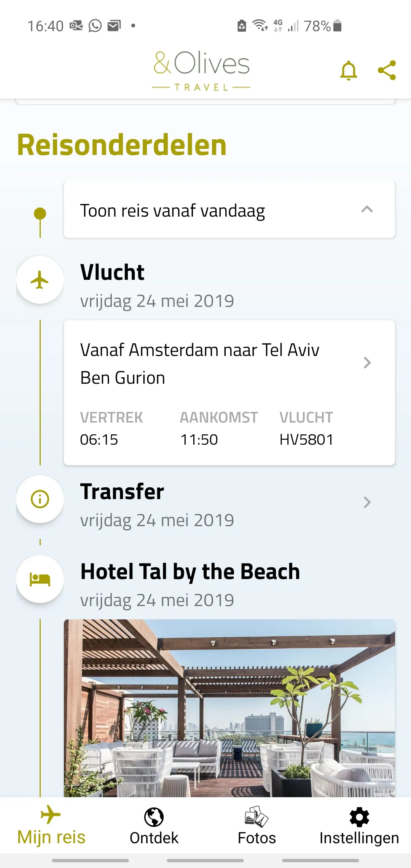Image resolution: width=411 pixels, height=868 pixels.
Task: Tap the share icon in header
Action: (x=387, y=70)
